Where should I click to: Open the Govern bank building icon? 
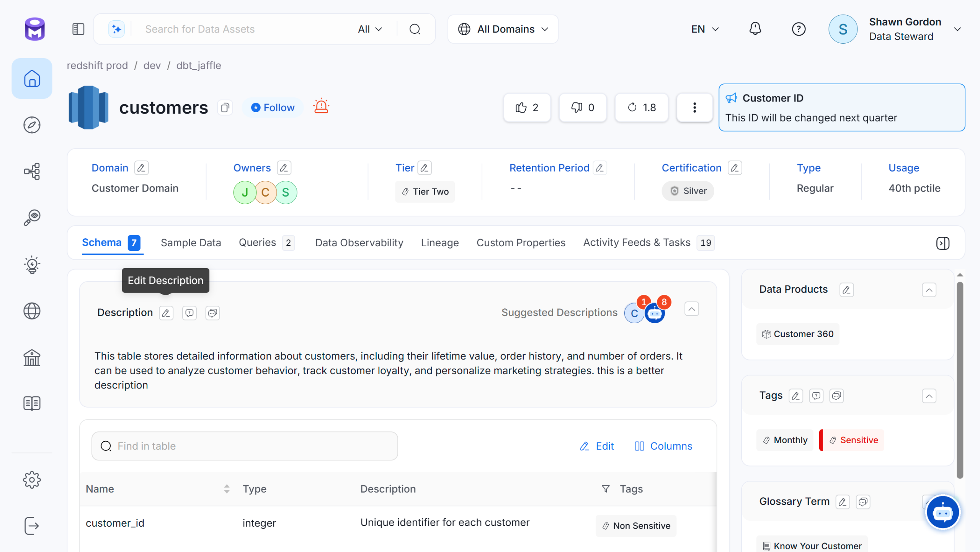32,357
